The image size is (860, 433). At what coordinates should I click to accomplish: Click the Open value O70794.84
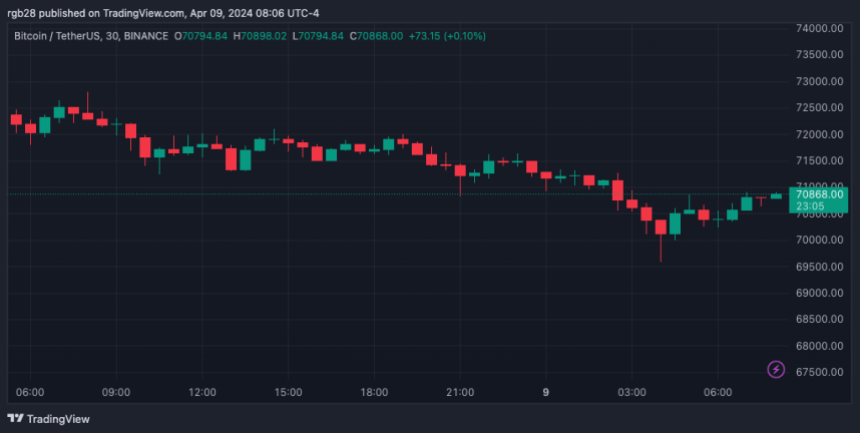coord(201,36)
